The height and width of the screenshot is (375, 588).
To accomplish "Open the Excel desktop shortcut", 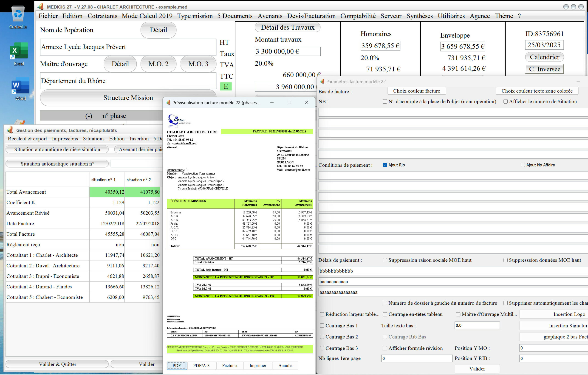I will pos(19,54).
